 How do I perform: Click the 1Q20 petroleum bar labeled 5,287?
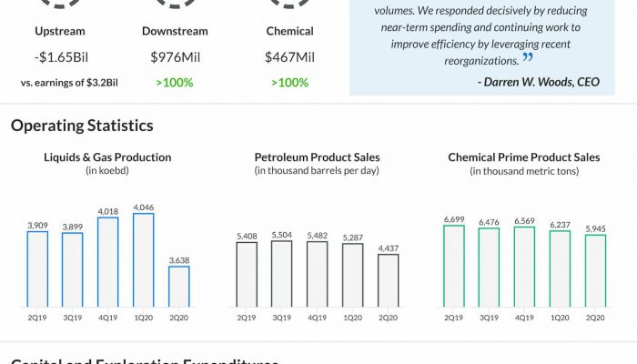[x=353, y=276]
